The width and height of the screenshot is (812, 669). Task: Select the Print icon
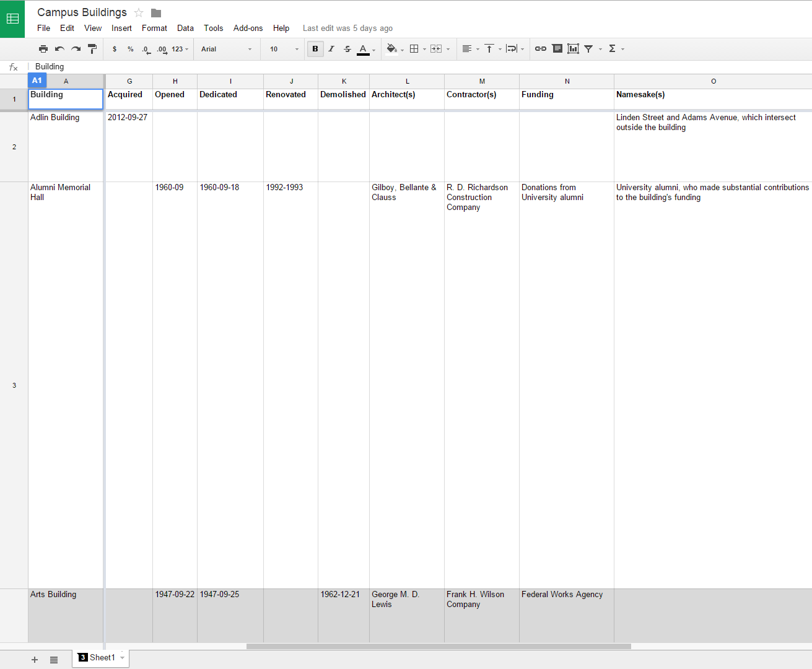pyautogui.click(x=43, y=48)
